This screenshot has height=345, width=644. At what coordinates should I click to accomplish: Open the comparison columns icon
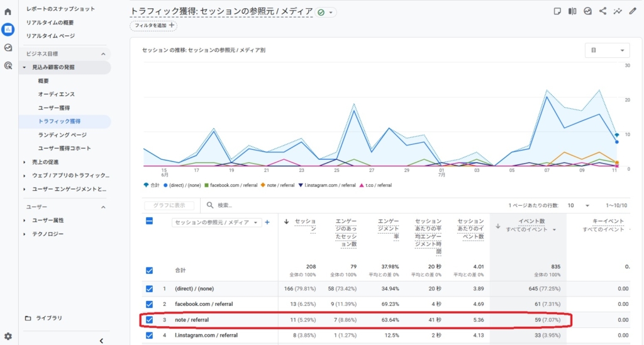(x=572, y=11)
